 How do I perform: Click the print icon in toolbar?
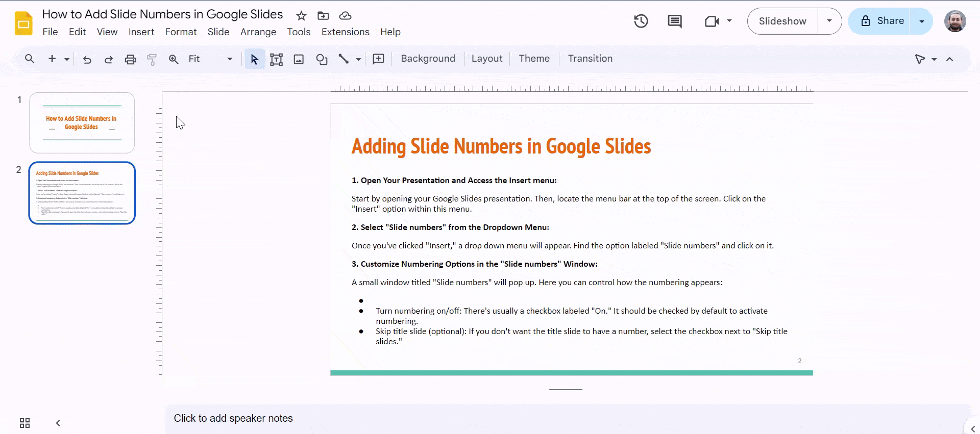pyautogui.click(x=130, y=59)
